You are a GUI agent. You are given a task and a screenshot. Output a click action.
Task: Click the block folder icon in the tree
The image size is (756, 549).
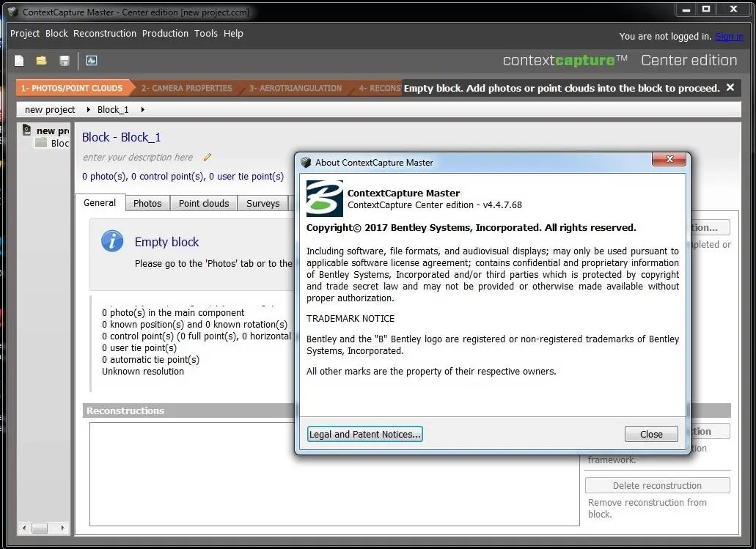click(x=42, y=143)
